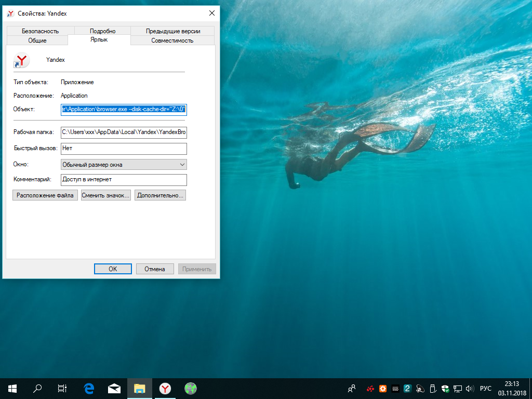Screen dimensions: 532x399
Task: Select the Ярлык tab
Action: tap(99, 39)
